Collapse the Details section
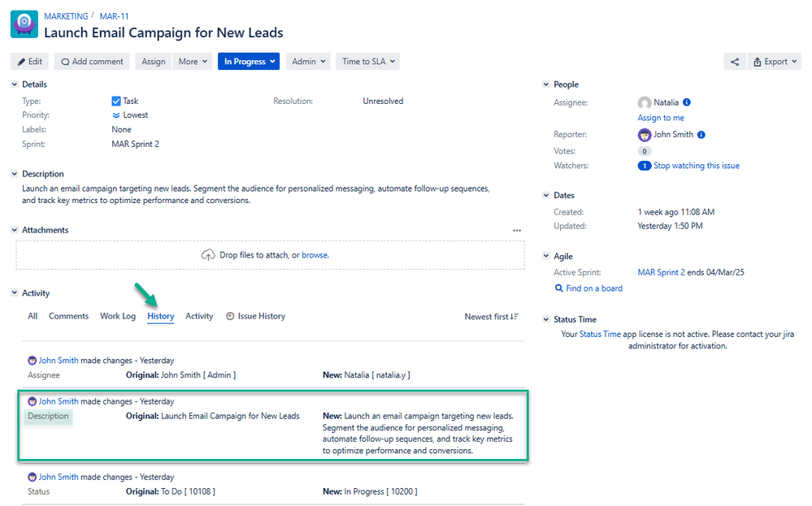 click(x=15, y=84)
